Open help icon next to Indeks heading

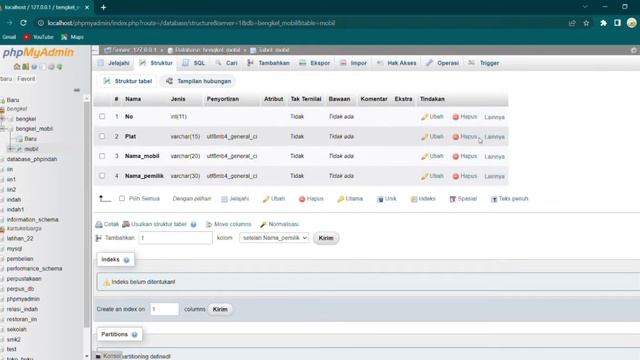point(127,260)
